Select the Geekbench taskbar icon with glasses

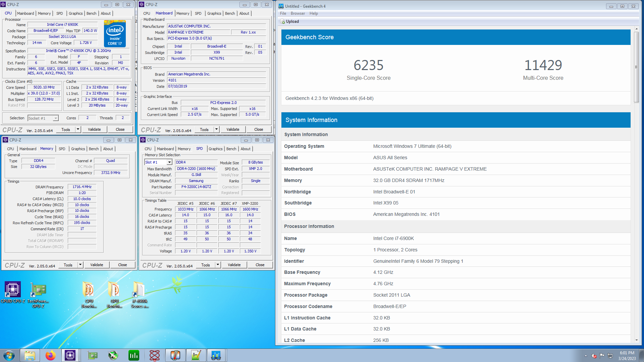216,355
